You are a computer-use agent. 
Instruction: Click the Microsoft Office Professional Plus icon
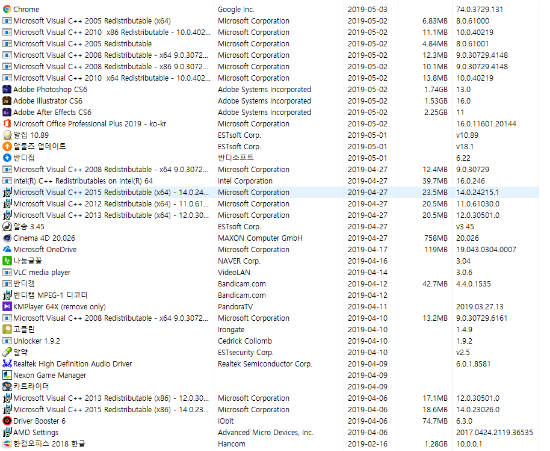pos(7,124)
